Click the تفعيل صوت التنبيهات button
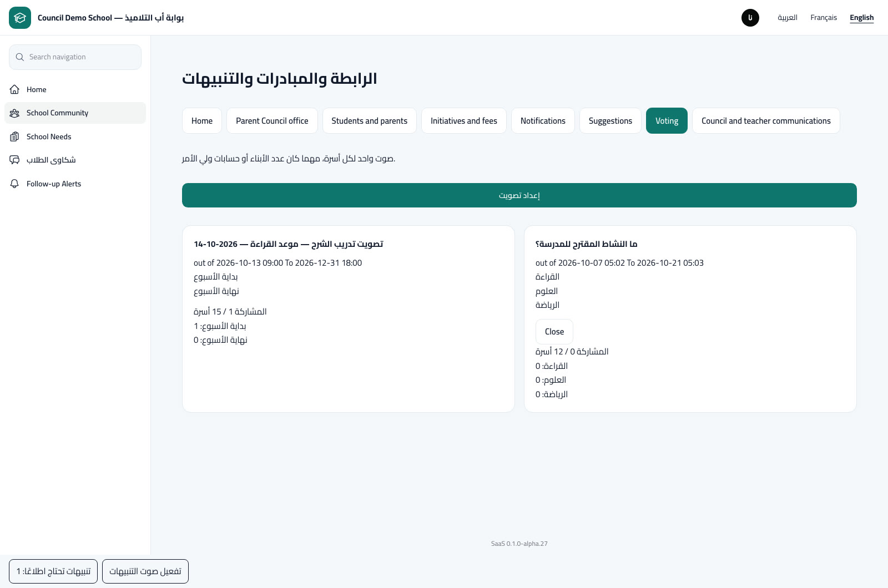Image resolution: width=888 pixels, height=588 pixels. (145, 571)
